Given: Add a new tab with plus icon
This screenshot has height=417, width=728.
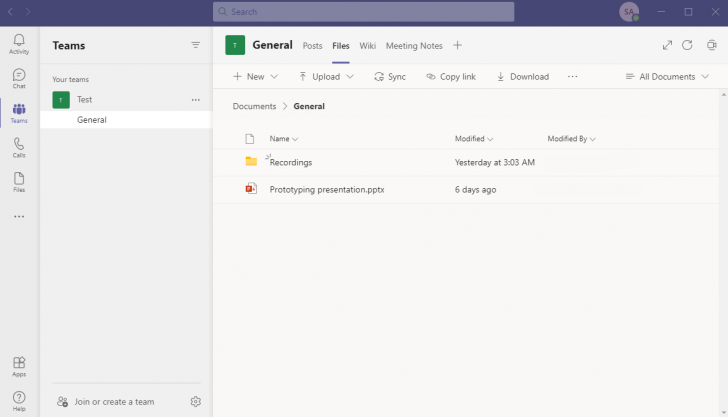Looking at the screenshot, I should coord(457,45).
